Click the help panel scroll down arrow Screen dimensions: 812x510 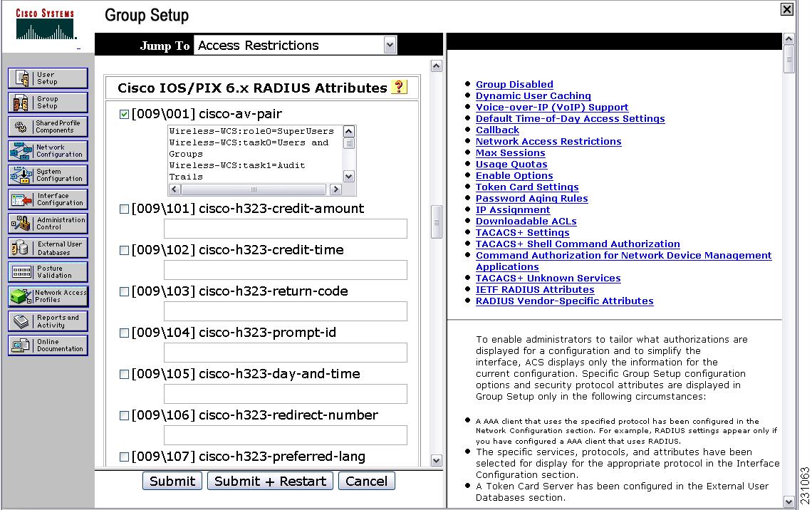point(788,501)
